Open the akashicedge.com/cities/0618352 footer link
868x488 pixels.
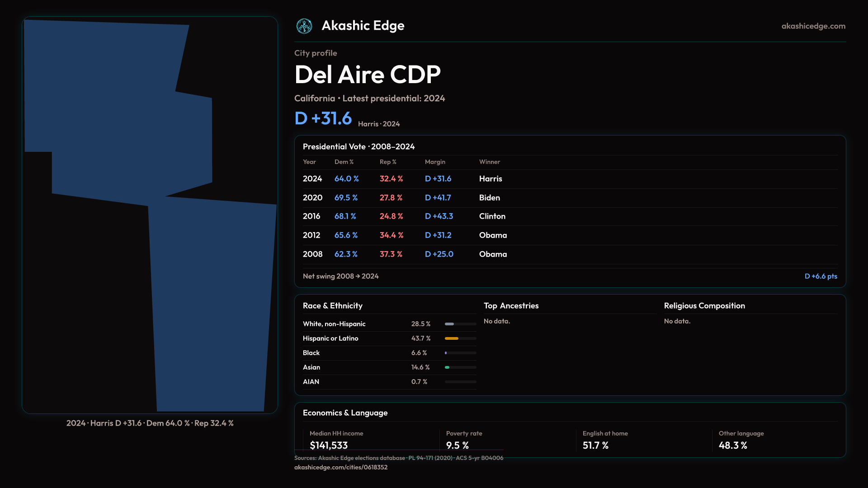(x=340, y=467)
